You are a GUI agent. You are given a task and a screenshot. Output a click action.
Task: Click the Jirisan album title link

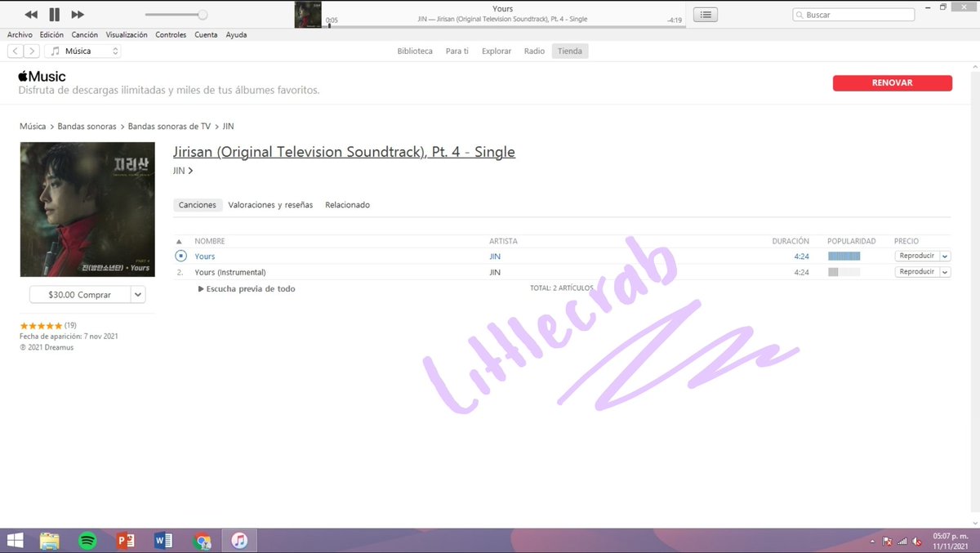point(344,152)
